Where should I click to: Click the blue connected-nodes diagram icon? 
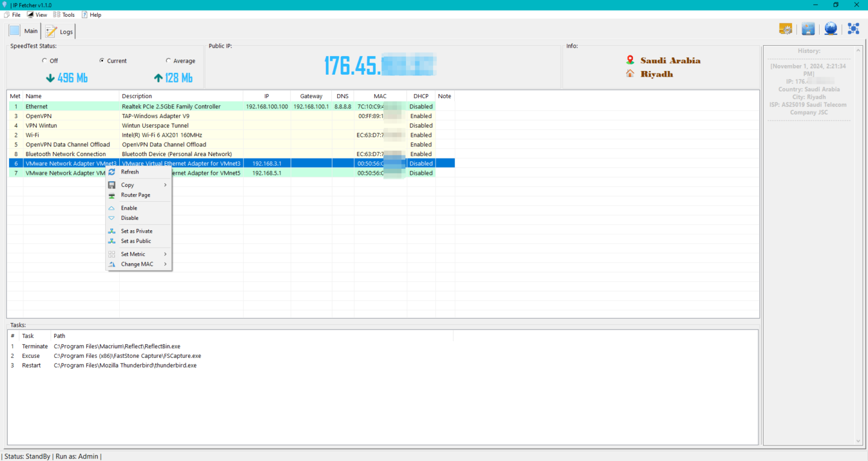[x=854, y=29]
